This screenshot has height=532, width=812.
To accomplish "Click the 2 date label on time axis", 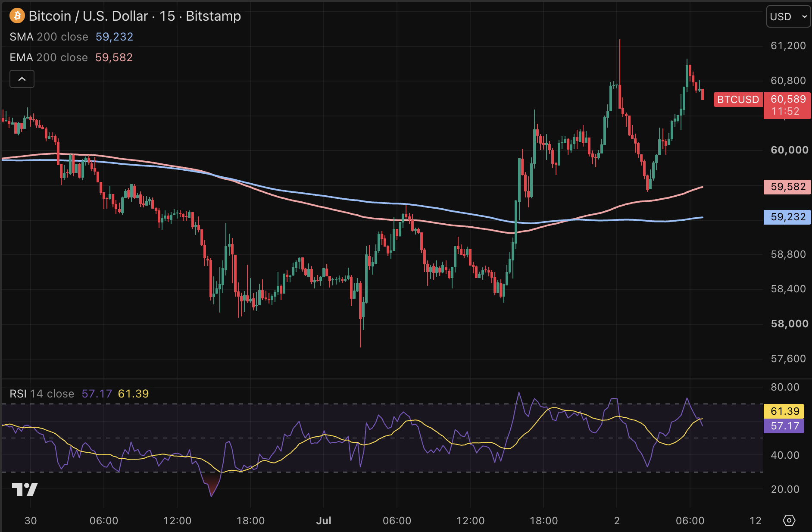I will pos(617,521).
